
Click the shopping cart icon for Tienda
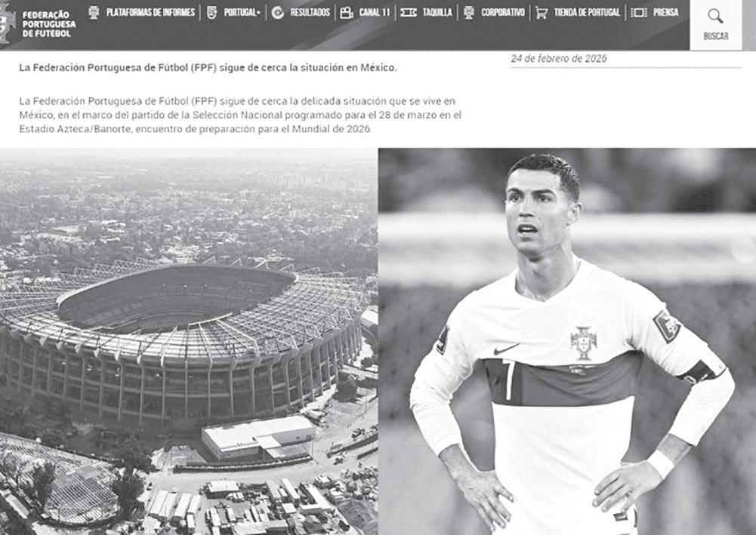[x=542, y=13]
